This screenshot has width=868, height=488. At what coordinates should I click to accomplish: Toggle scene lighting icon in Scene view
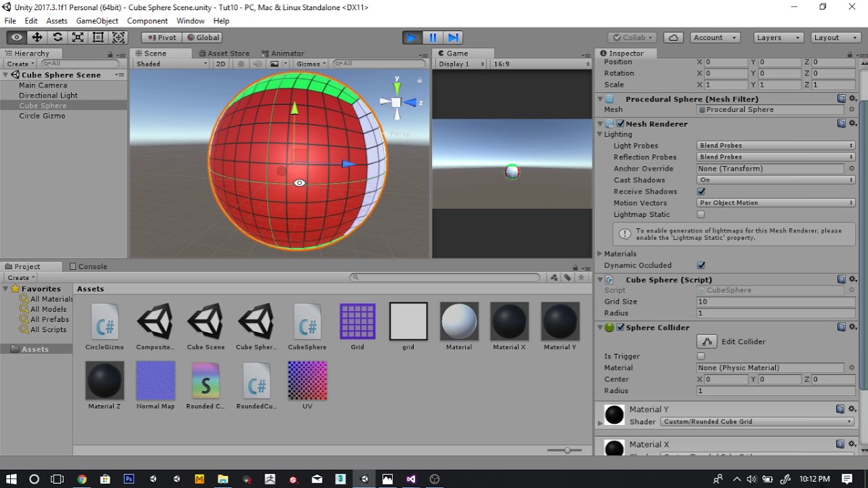pos(241,64)
